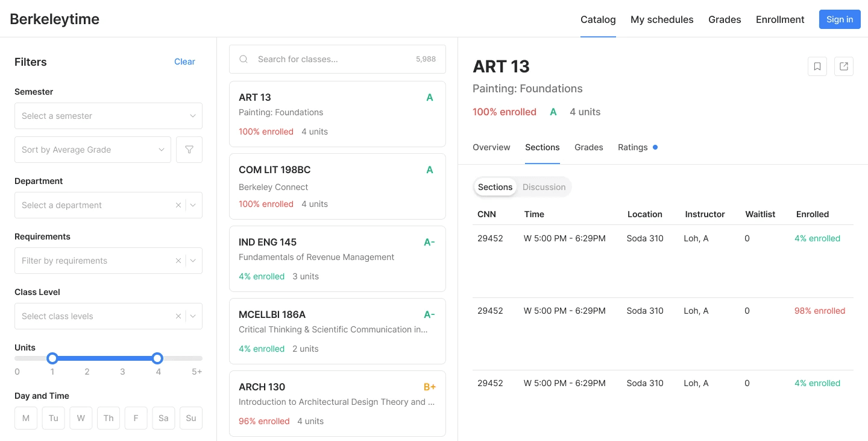868x441 pixels.
Task: Open the Select a semester dropdown
Action: [x=108, y=116]
